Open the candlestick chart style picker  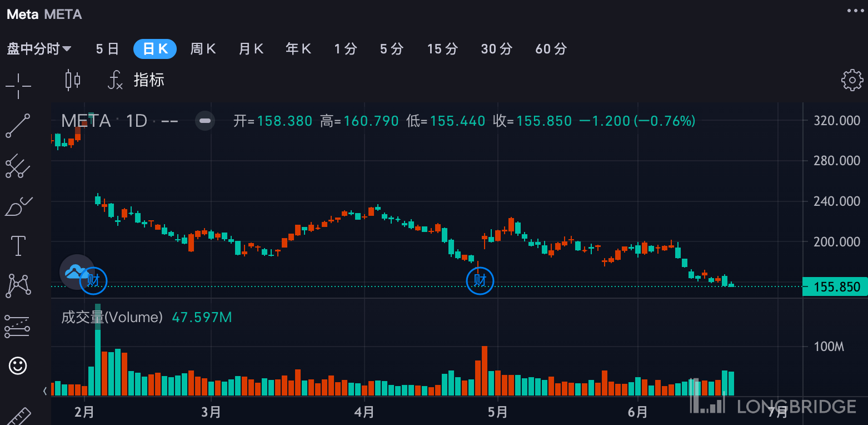(73, 80)
